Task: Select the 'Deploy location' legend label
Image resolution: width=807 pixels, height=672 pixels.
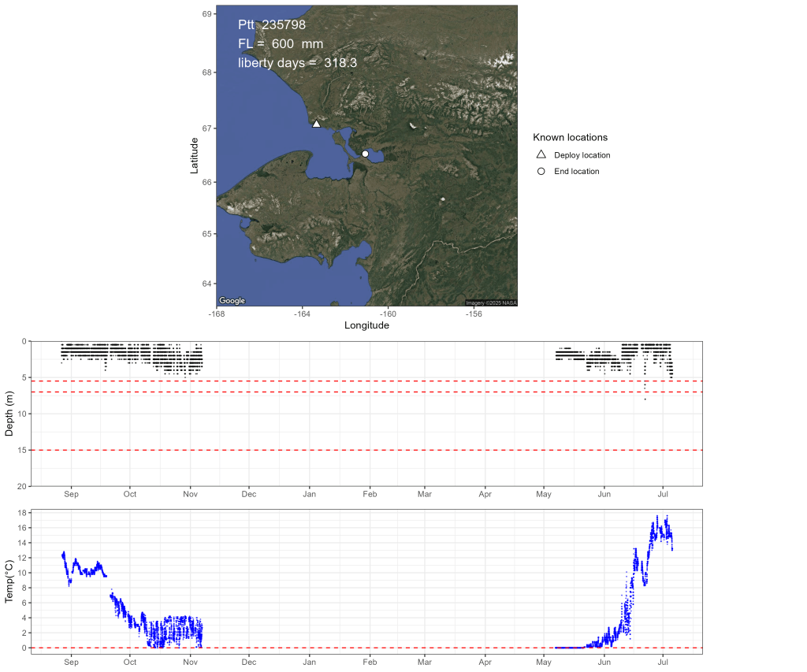Action: click(x=582, y=155)
